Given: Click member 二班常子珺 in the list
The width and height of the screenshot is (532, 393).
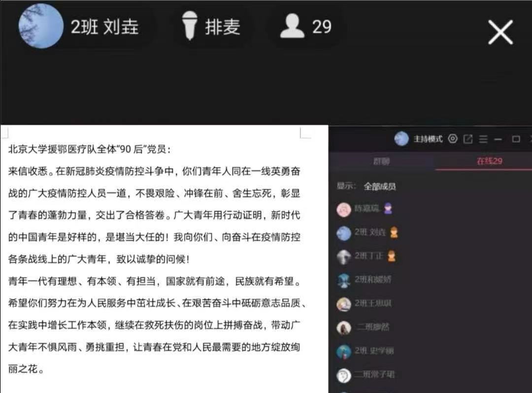Looking at the screenshot, I should (366, 375).
